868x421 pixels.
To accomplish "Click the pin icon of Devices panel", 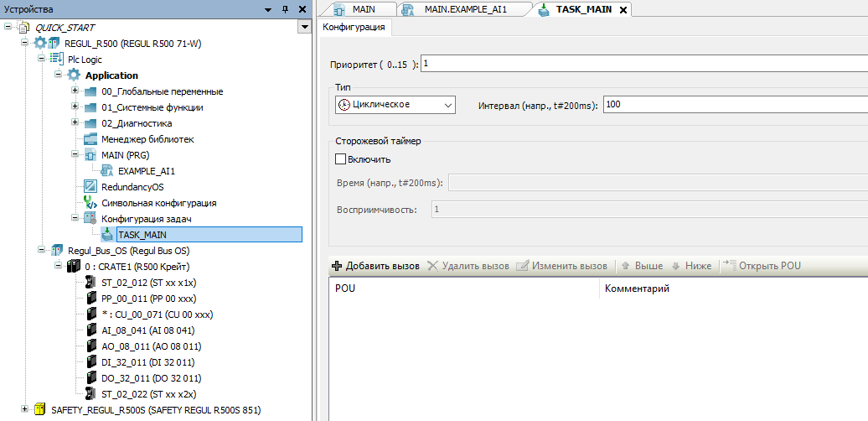I will point(286,9).
